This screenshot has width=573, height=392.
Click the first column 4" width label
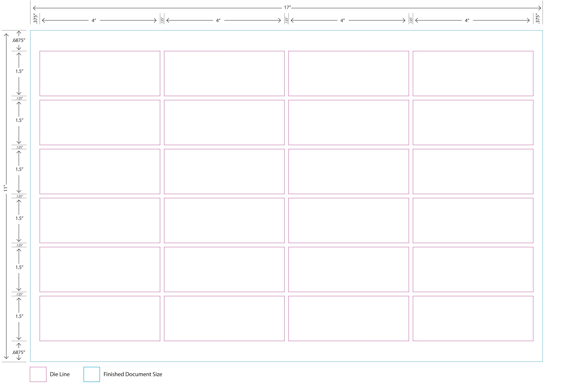(94, 20)
